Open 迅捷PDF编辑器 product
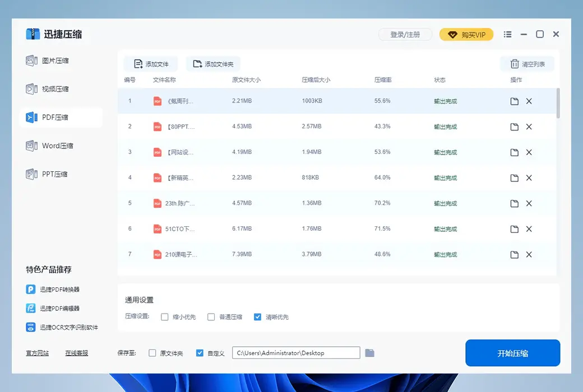Image resolution: width=583 pixels, height=392 pixels. (53, 309)
